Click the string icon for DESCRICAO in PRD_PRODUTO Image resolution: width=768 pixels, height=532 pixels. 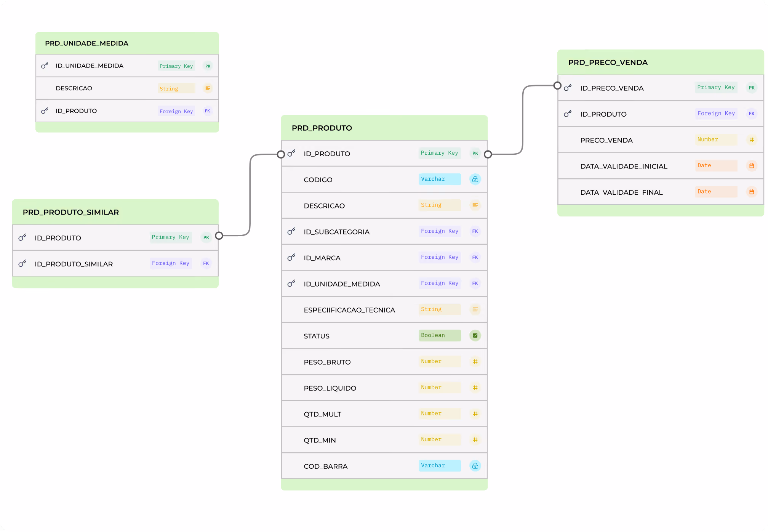tap(475, 205)
